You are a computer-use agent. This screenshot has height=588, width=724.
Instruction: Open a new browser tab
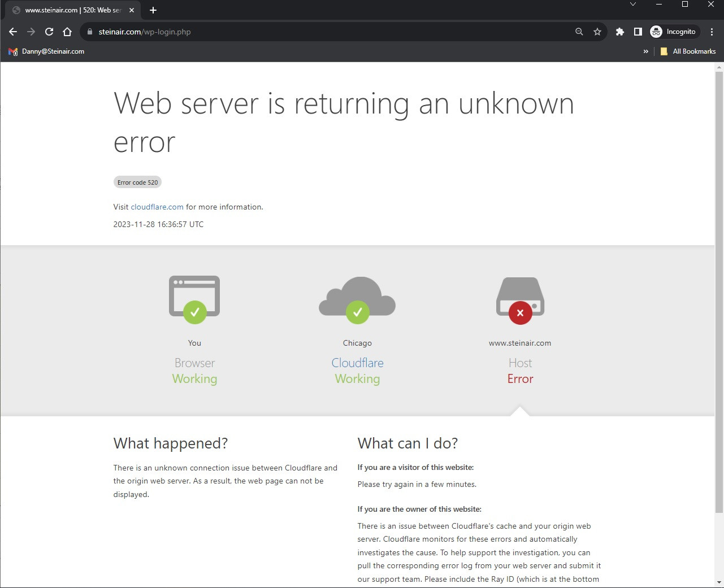point(153,10)
